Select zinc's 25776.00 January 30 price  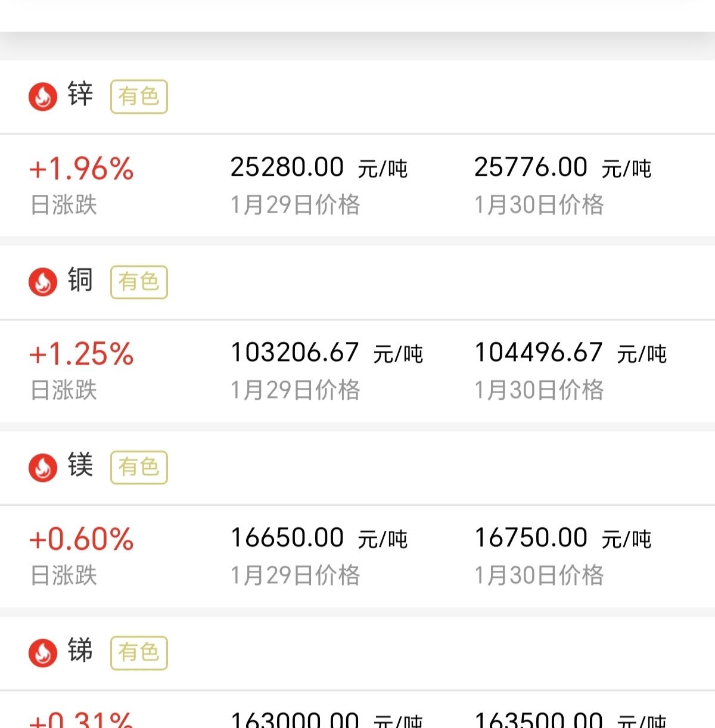(x=531, y=167)
